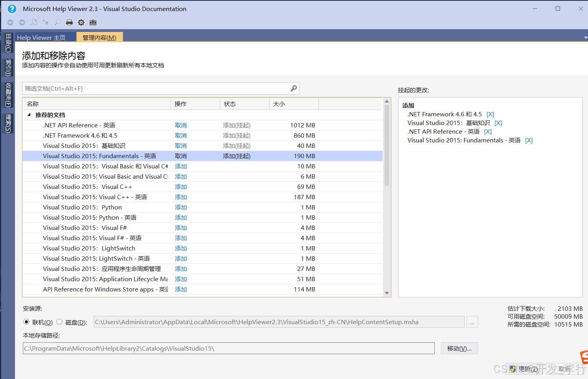Select the .NET API Reference - 英语 row name
Image resolution: width=588 pixels, height=379 pixels.
(x=79, y=125)
